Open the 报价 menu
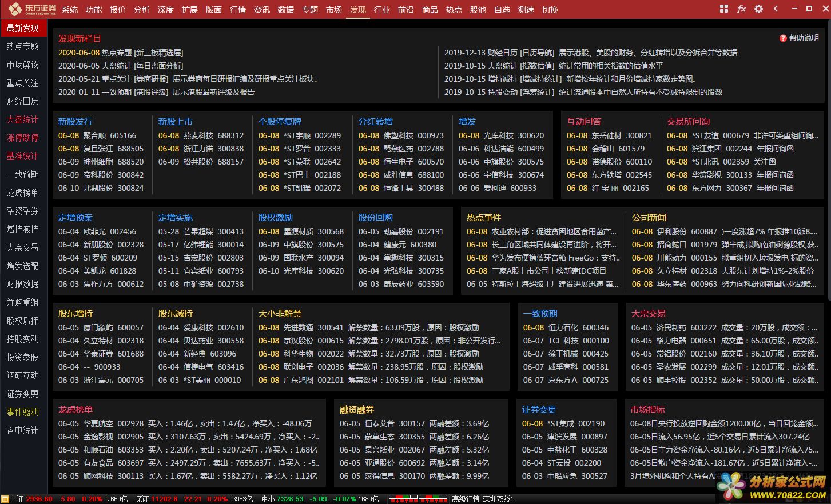The height and width of the screenshot is (504, 831). click(118, 10)
